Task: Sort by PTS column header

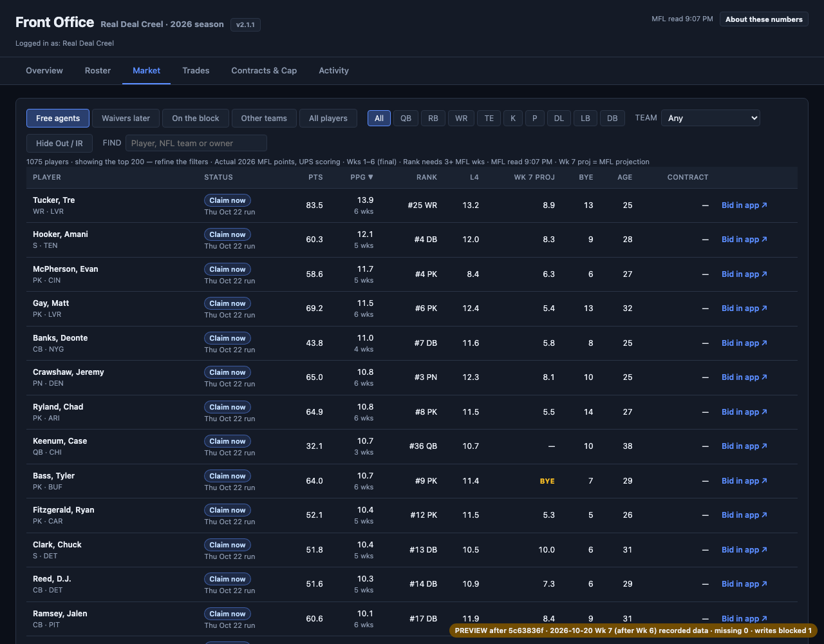Action: tap(315, 177)
